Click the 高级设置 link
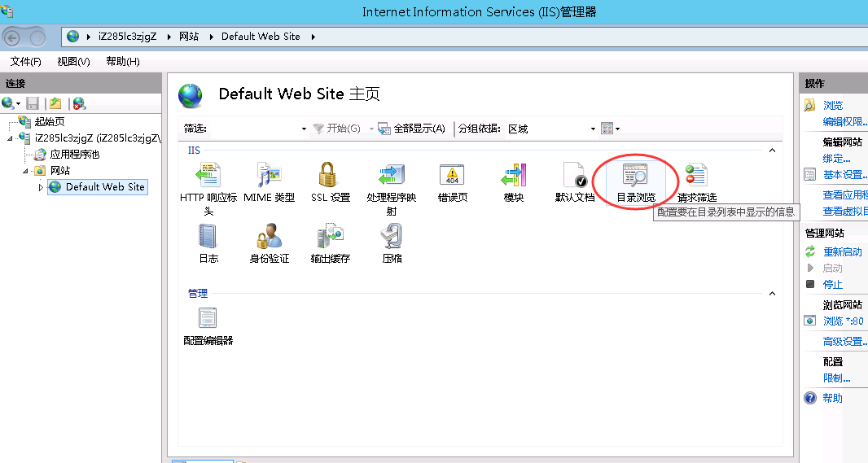 [843, 342]
